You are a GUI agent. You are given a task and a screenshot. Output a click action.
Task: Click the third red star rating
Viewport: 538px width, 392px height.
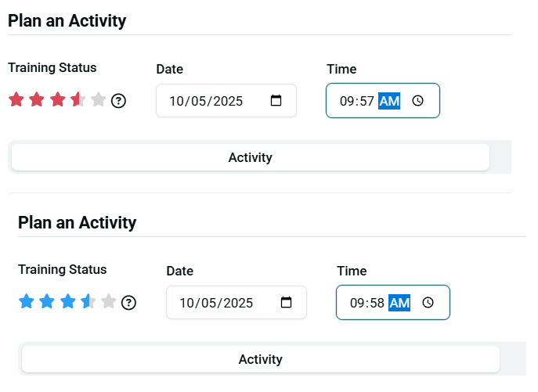pos(57,100)
